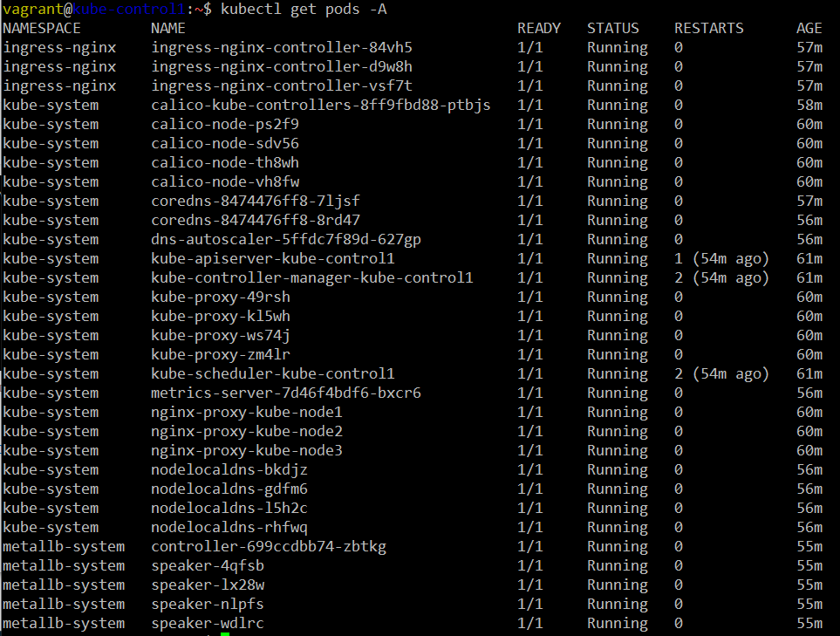Click nginx-proxy-kube-node3 pod name
This screenshot has width=840, height=636.
pos(247,451)
